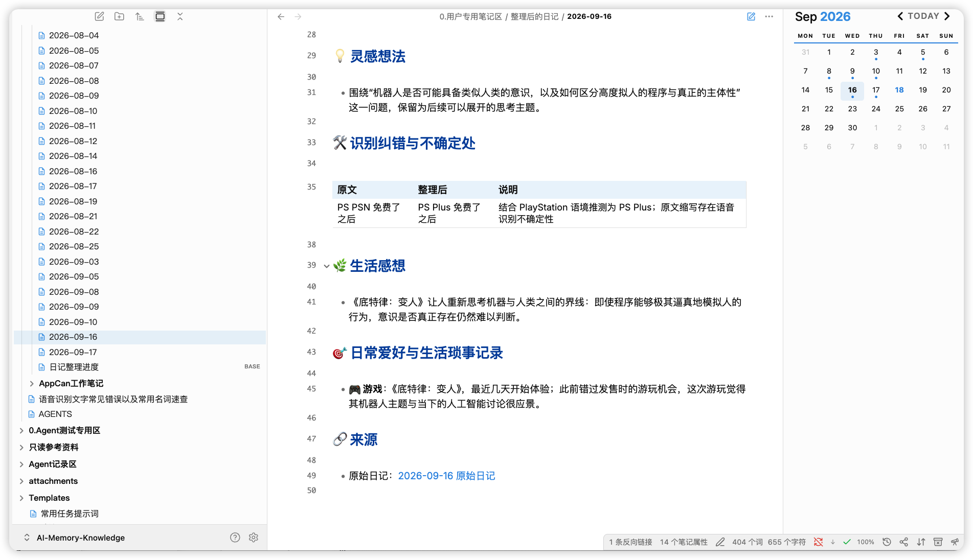Expand the Agent记录区 folder
This screenshot has height=560, width=973.
pos(21,464)
